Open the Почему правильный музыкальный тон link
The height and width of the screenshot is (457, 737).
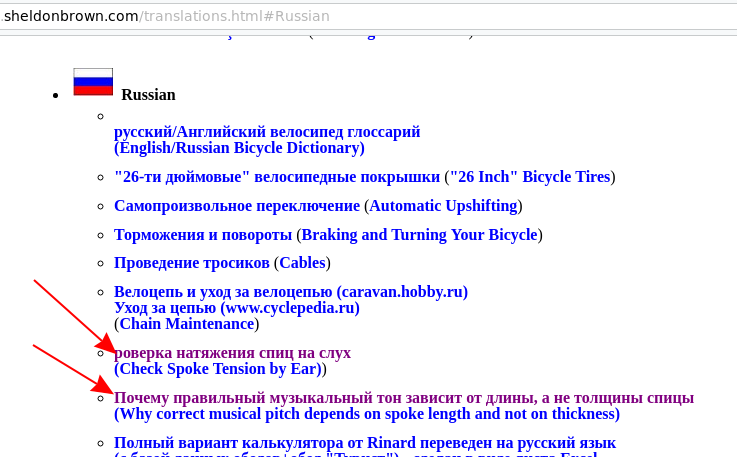coord(404,398)
